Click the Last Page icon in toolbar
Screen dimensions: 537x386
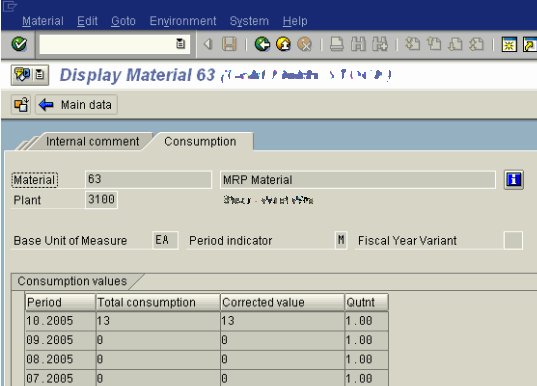477,44
